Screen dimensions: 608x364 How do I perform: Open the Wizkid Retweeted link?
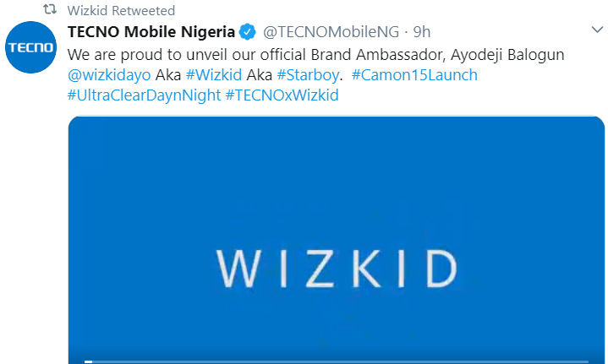point(121,11)
